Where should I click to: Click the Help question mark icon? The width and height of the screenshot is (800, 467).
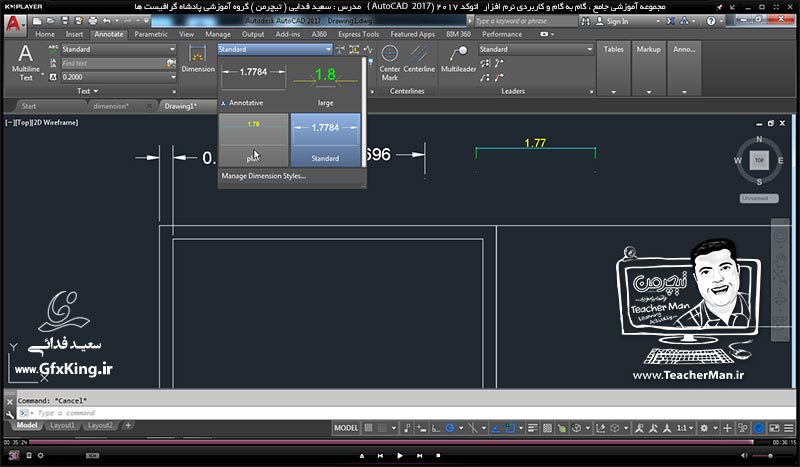711,21
